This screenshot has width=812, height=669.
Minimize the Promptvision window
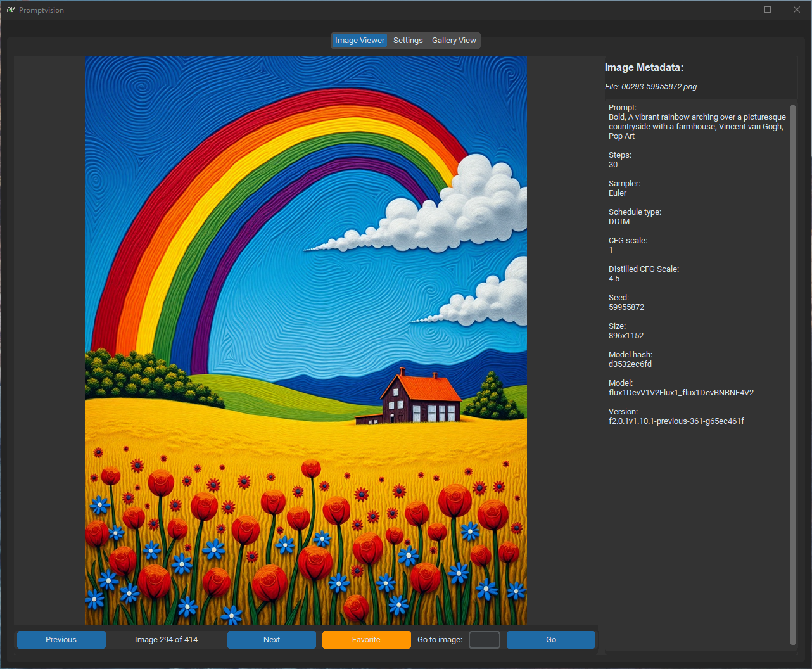[x=739, y=10]
